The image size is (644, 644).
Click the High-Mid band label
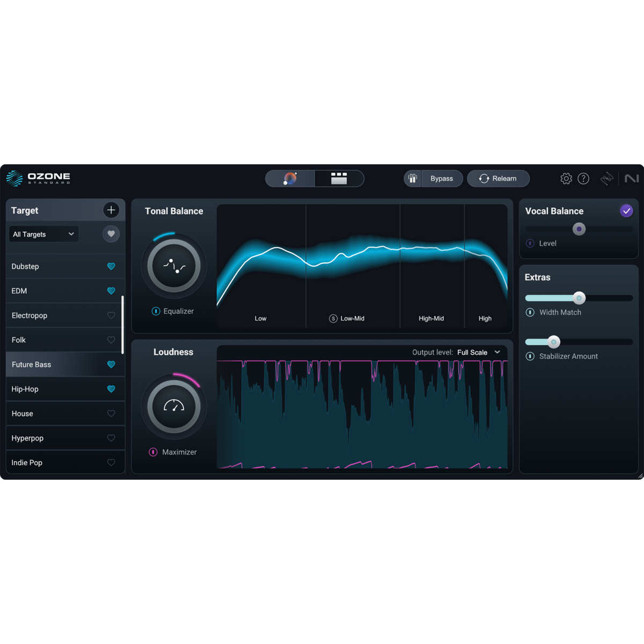[431, 319]
